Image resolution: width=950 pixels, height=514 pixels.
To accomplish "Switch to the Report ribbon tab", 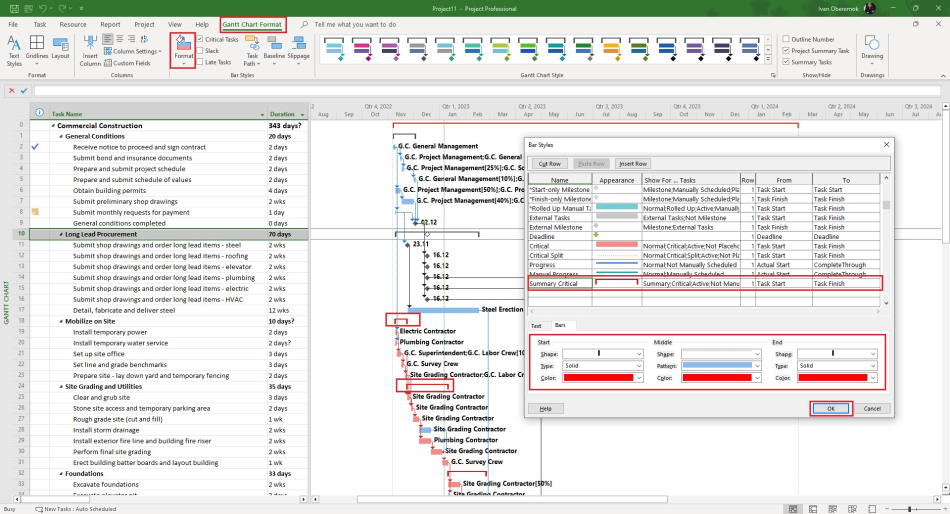I will [x=110, y=24].
